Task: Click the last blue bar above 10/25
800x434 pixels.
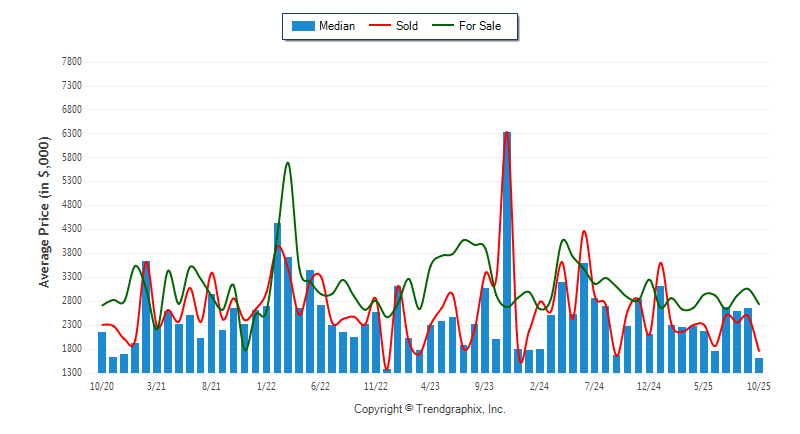Action: (x=759, y=365)
